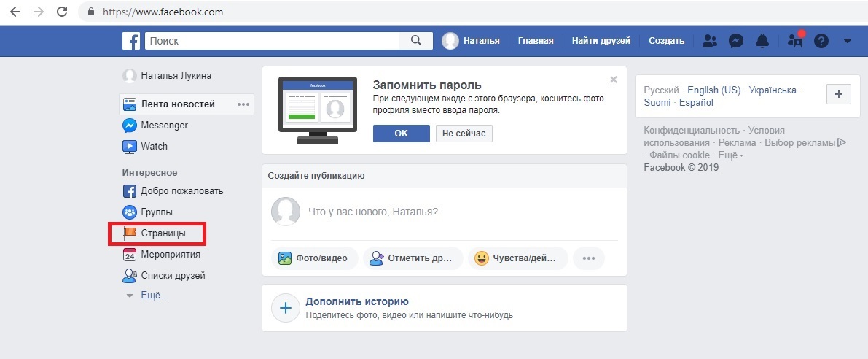Click the Messenger sidebar icon
Viewport: 868px width, 359px height.
pyautogui.click(x=130, y=126)
